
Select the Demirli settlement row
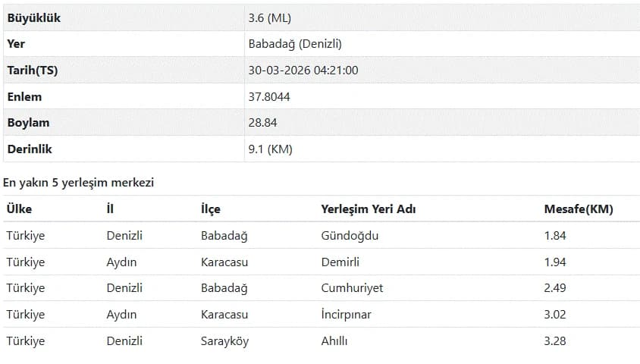(322, 262)
